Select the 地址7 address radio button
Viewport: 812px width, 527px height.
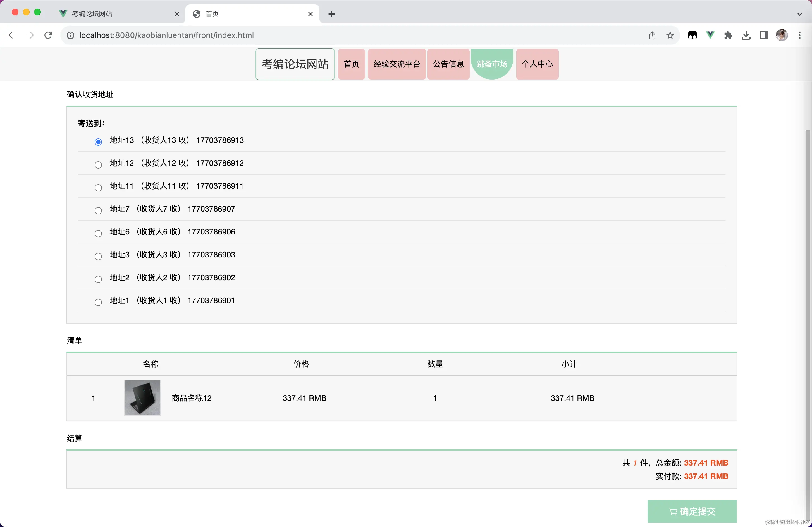98,211
